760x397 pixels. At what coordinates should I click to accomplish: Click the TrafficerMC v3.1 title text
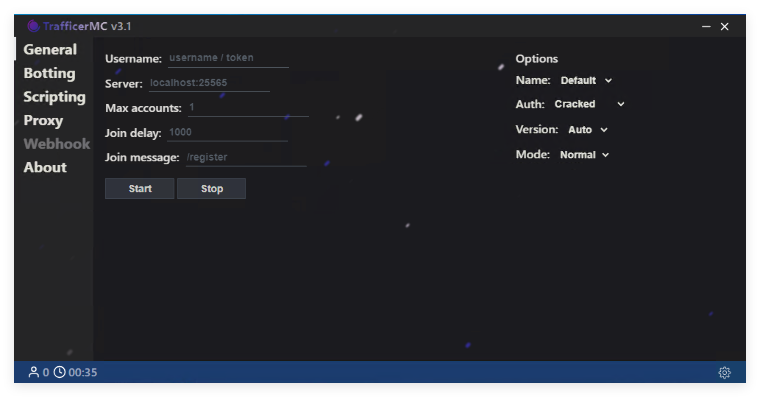click(x=87, y=26)
